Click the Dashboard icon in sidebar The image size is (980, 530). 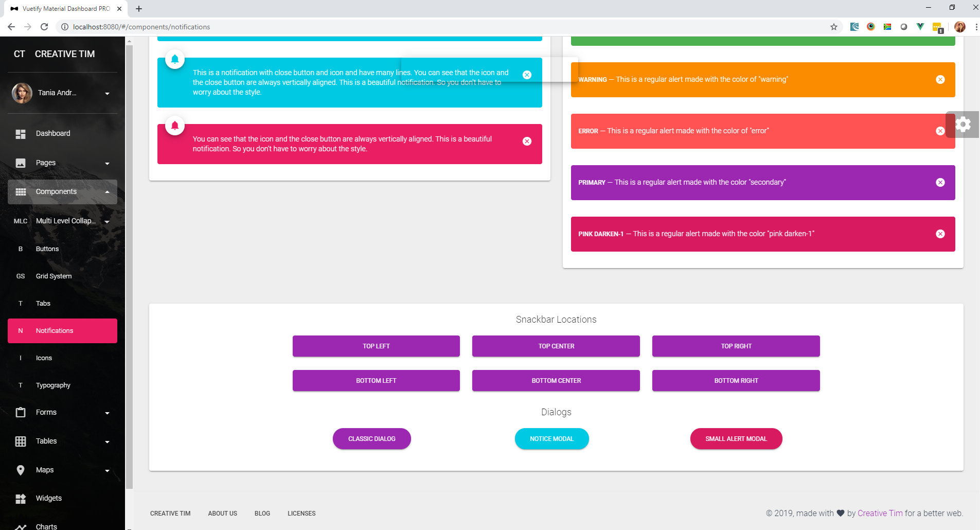(x=21, y=134)
